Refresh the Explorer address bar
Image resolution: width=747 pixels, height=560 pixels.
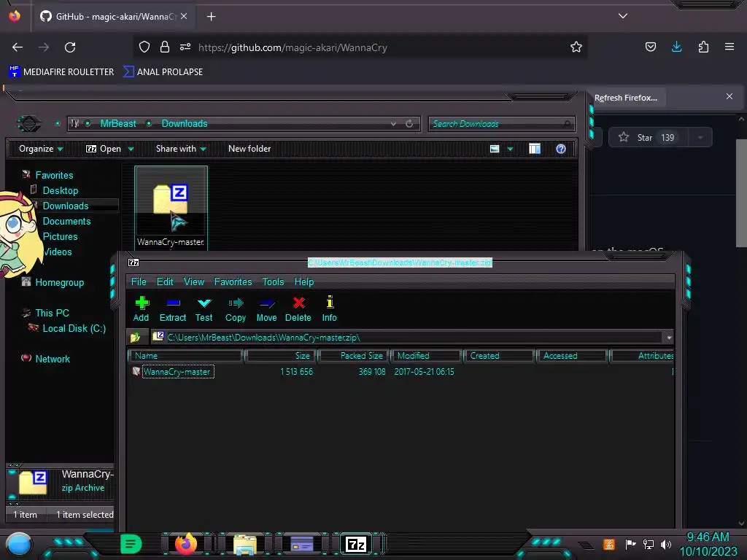pyautogui.click(x=409, y=124)
